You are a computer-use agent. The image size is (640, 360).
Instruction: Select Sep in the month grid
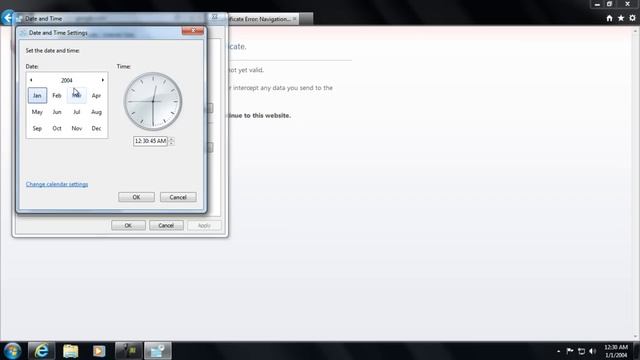(x=37, y=128)
